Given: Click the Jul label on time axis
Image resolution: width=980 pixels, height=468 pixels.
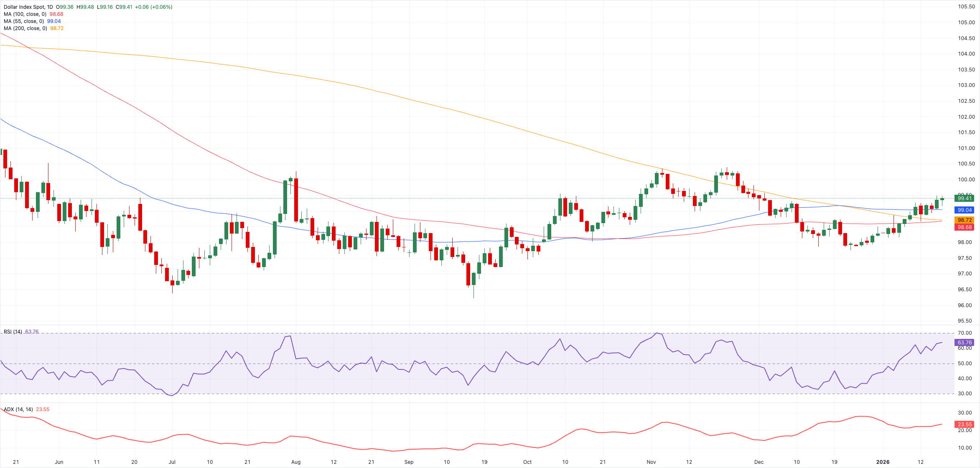Looking at the screenshot, I should tap(172, 462).
